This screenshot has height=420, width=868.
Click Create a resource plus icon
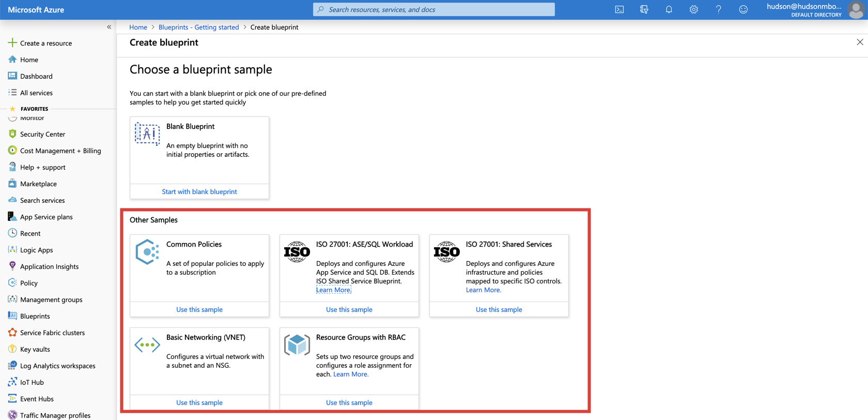coord(12,43)
